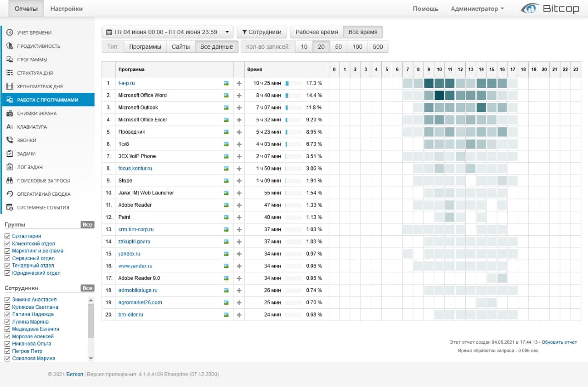Open the Учет времени sidebar icon
This screenshot has width=588, height=387.
pyautogui.click(x=10, y=33)
